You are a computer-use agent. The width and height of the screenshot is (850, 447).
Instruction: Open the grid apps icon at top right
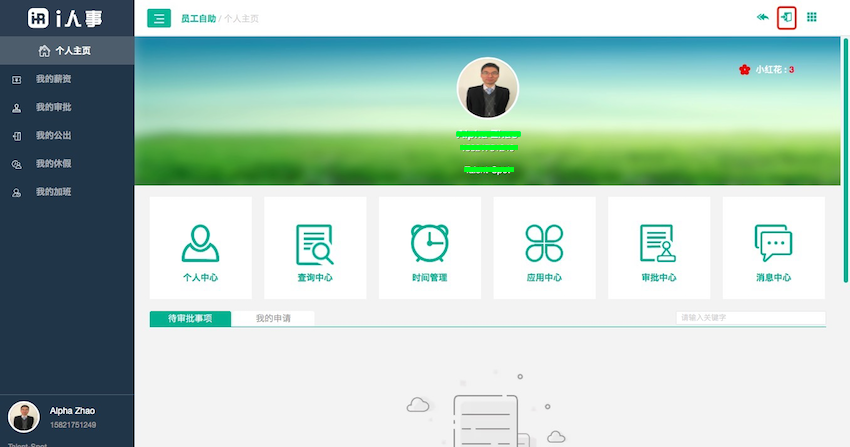[x=812, y=17]
